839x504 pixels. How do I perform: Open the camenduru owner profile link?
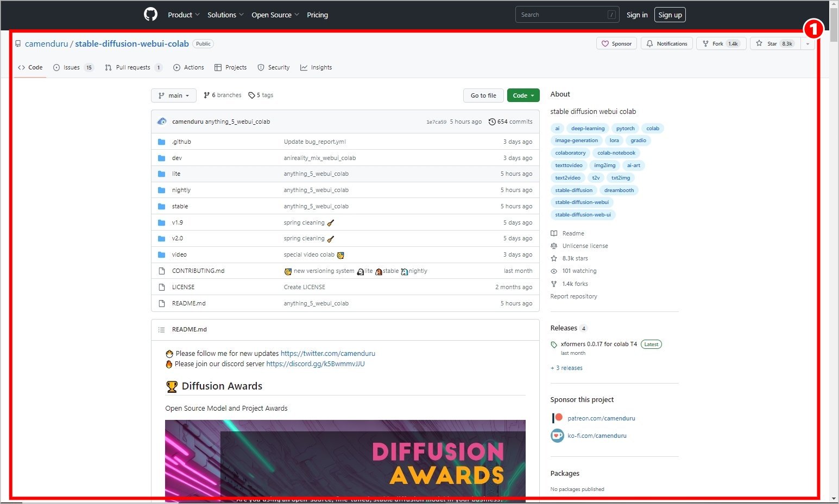tap(47, 44)
